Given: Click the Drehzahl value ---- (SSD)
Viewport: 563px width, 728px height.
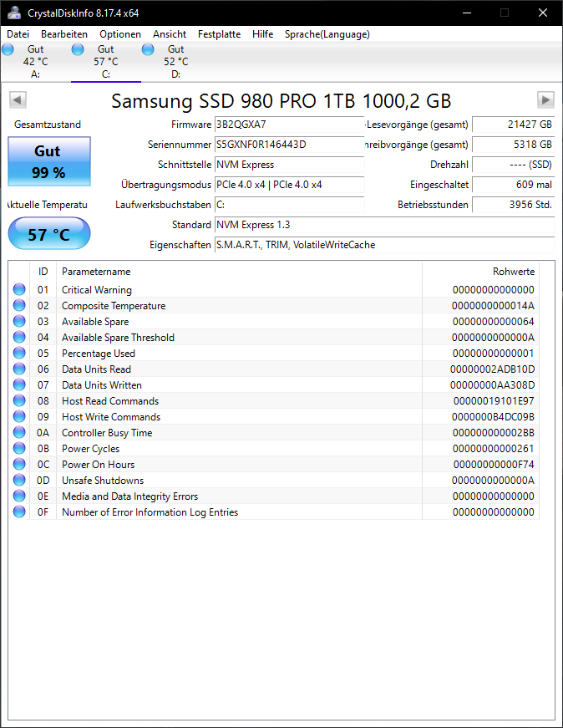Looking at the screenshot, I should [x=514, y=165].
